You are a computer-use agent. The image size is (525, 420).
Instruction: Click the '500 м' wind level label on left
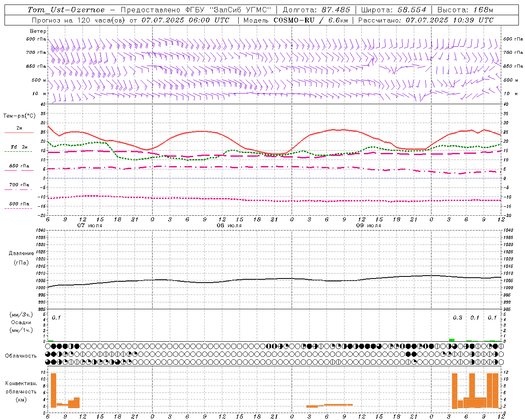coord(39,80)
